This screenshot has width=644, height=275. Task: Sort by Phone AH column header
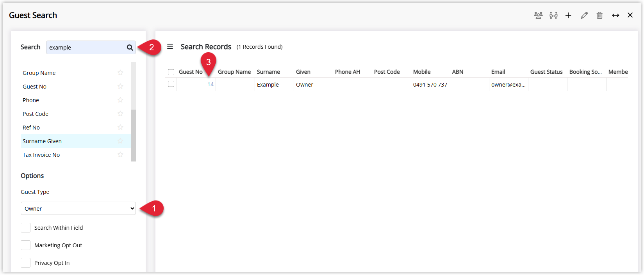(348, 72)
